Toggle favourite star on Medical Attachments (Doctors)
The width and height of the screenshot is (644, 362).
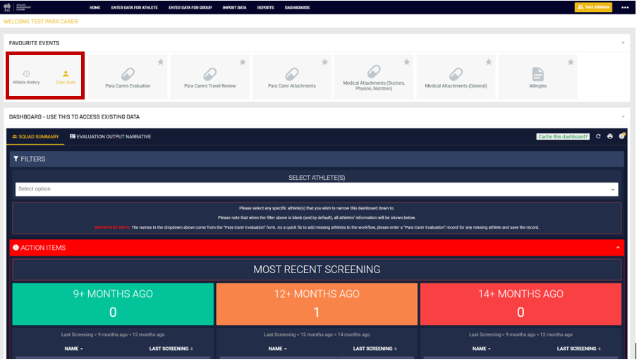[x=406, y=62]
